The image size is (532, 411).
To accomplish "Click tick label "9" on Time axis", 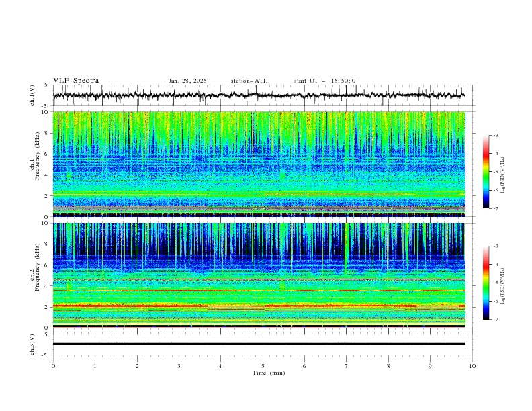I will [430, 366].
